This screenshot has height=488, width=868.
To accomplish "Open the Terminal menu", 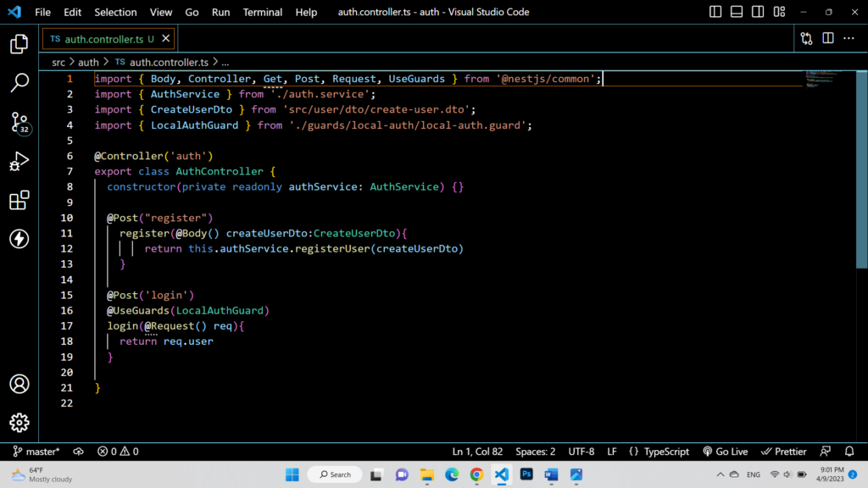I will point(263,12).
